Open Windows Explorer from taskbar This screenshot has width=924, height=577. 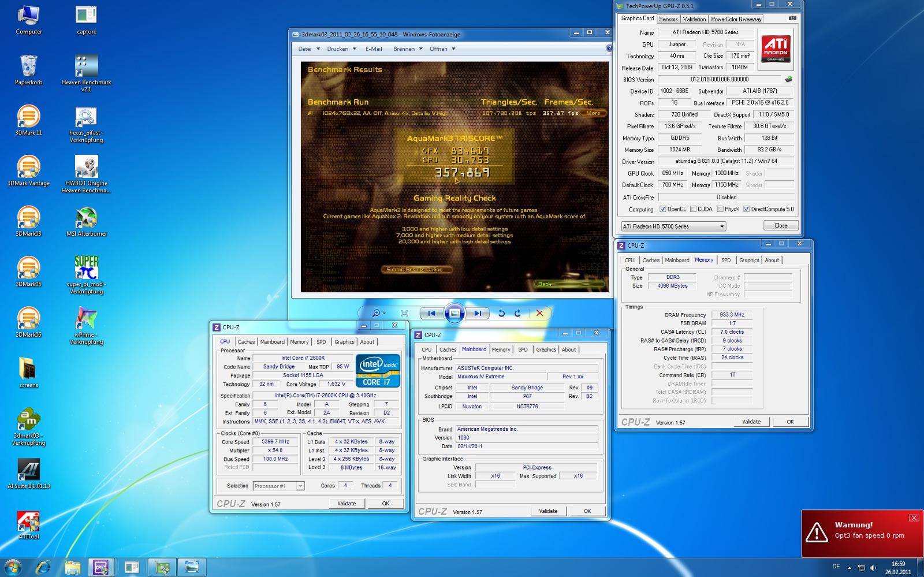pyautogui.click(x=72, y=568)
